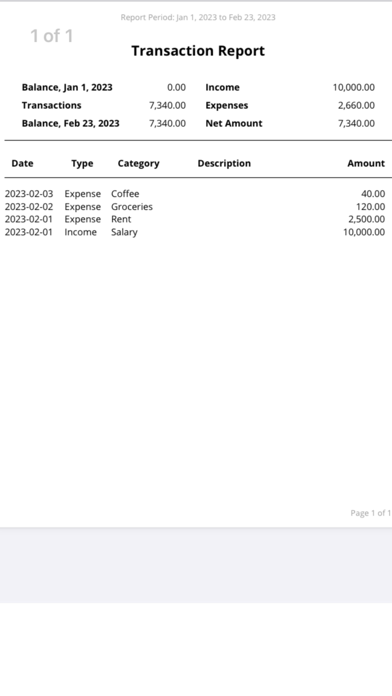Click the 2,500.00 amount cell
This screenshot has width=392, height=696.
click(367, 219)
